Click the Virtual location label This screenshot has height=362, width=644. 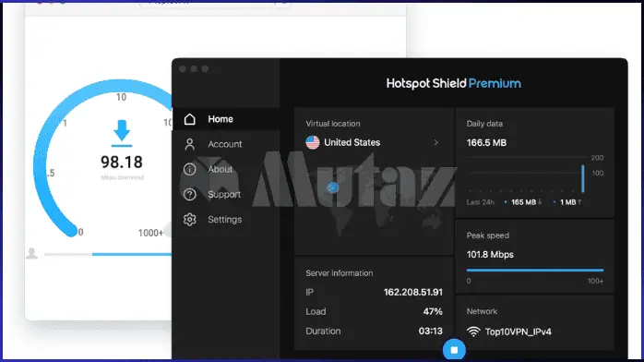click(x=333, y=124)
